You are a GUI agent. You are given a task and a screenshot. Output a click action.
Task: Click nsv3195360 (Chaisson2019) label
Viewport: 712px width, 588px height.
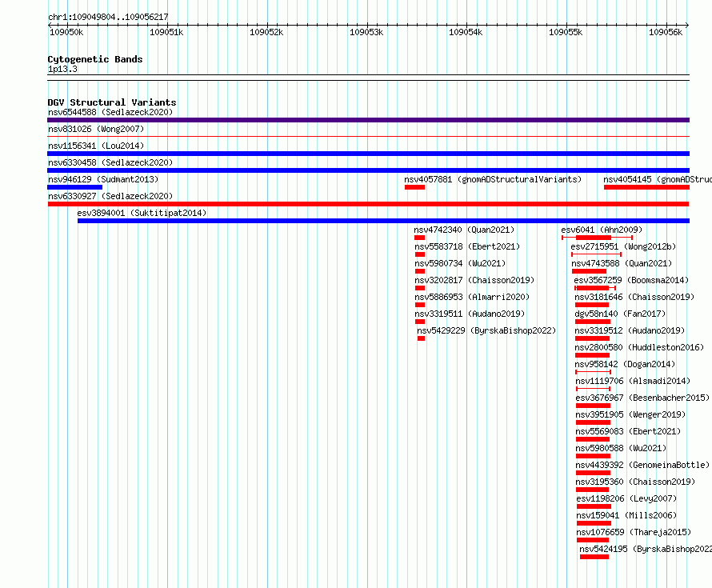coord(636,482)
